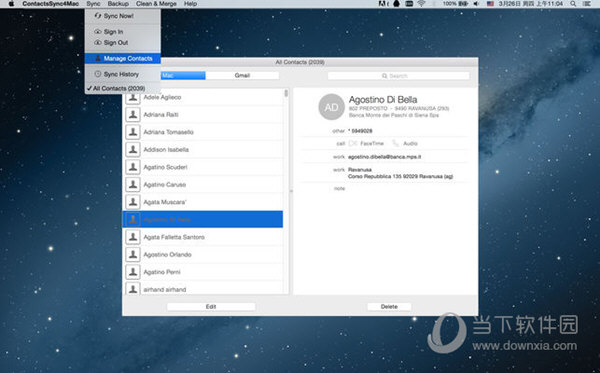Open Spotlight search in menu bar
600x373 pixels.
(573, 4)
